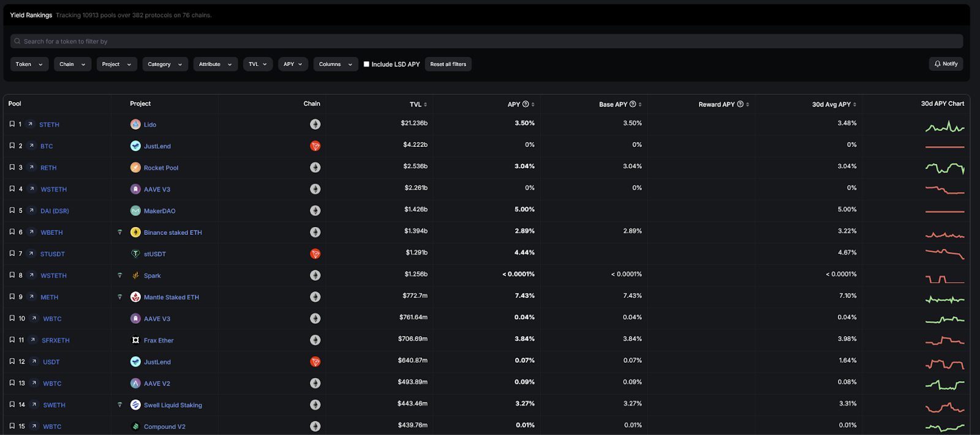Open the Project filter dropdown
Screen dimensions: 980x435
[117, 64]
